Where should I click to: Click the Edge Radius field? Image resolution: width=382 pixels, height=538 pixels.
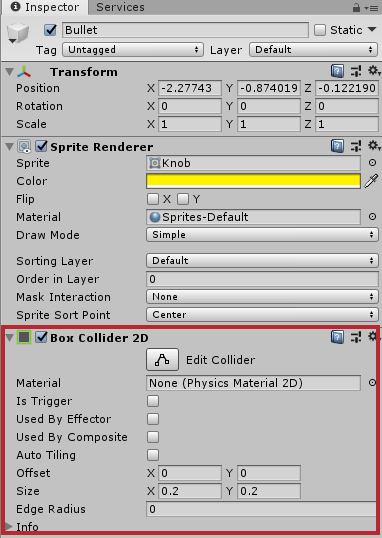(261, 509)
